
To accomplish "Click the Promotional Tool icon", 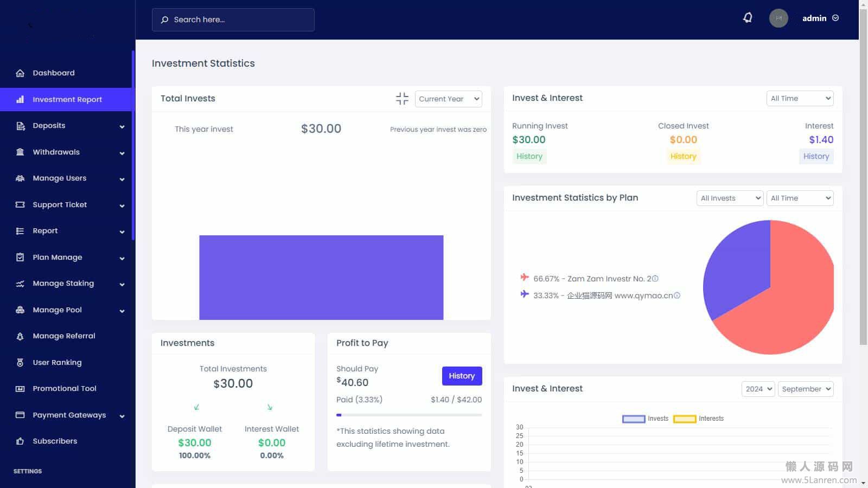I will [20, 389].
